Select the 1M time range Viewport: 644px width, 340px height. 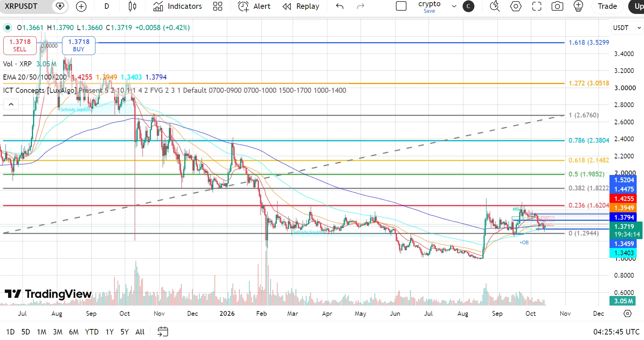41,332
